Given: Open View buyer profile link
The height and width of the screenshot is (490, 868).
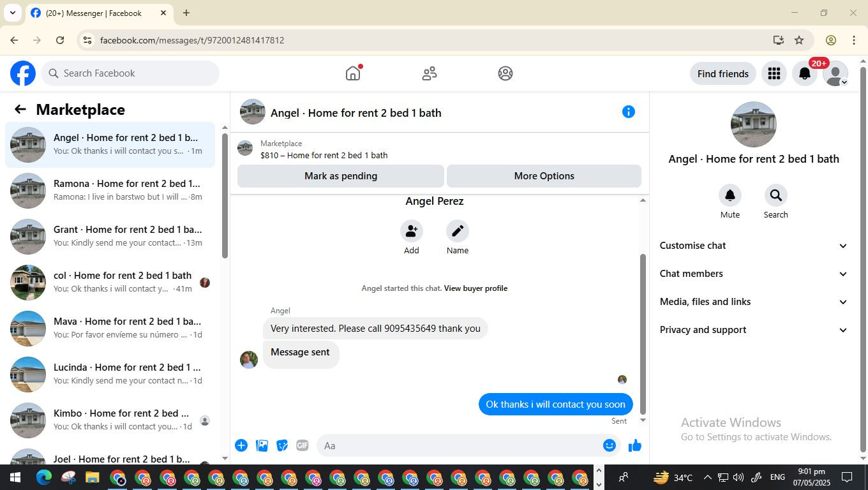Looking at the screenshot, I should pos(475,288).
